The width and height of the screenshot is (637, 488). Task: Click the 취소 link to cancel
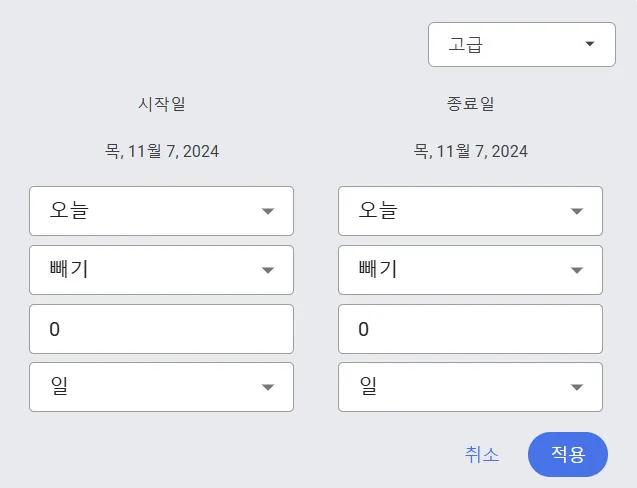click(482, 454)
